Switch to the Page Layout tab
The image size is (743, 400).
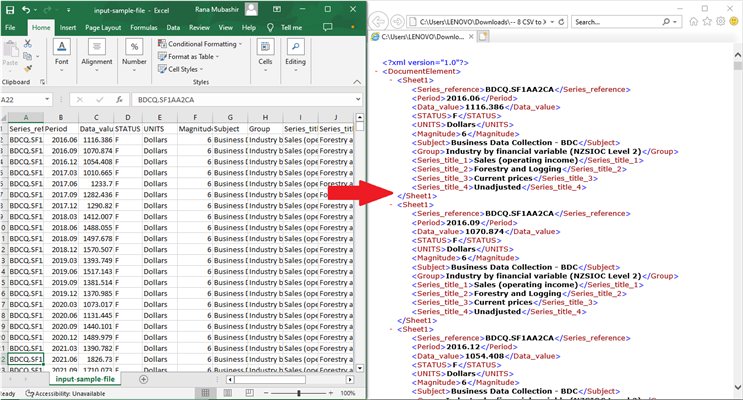[x=103, y=27]
